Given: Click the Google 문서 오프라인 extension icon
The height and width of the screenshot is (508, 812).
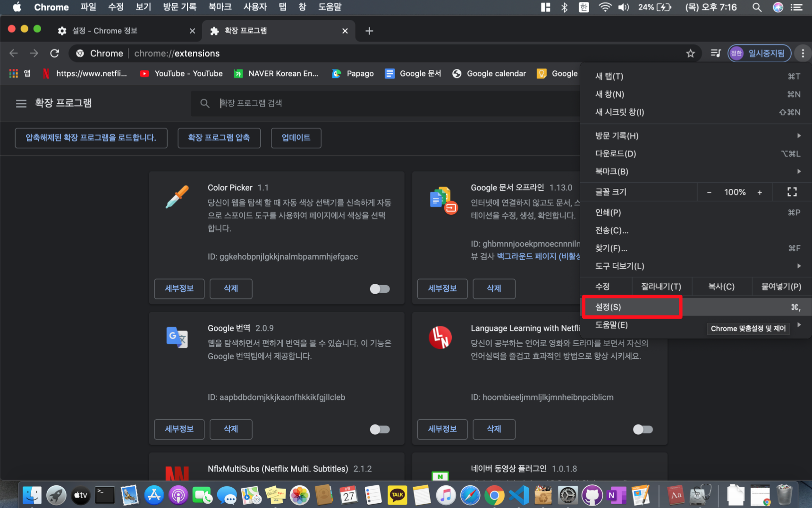Looking at the screenshot, I should coord(443,200).
